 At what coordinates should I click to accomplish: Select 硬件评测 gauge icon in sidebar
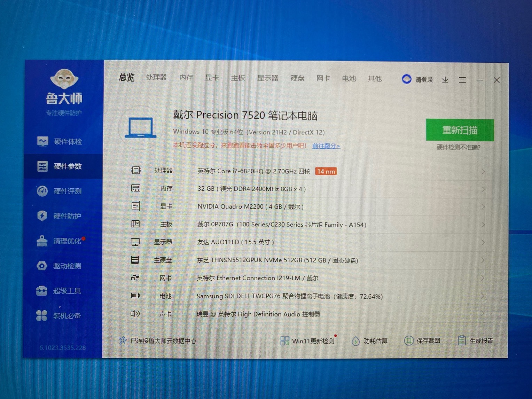coord(42,191)
